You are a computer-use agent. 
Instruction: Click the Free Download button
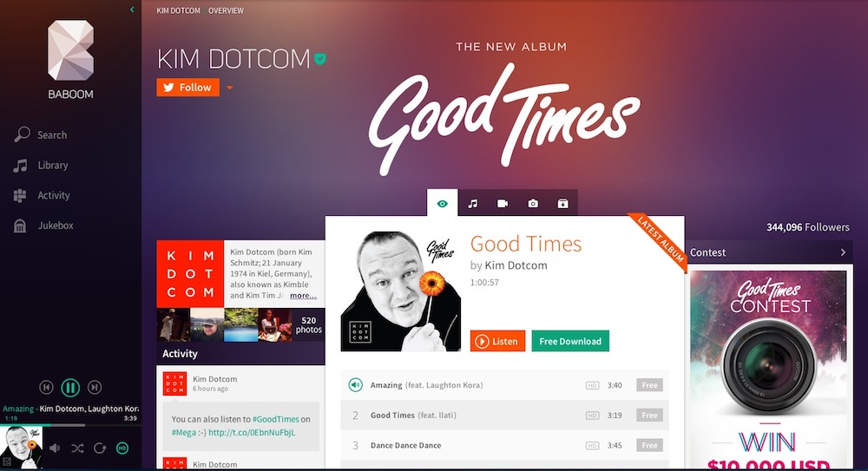pyautogui.click(x=570, y=341)
